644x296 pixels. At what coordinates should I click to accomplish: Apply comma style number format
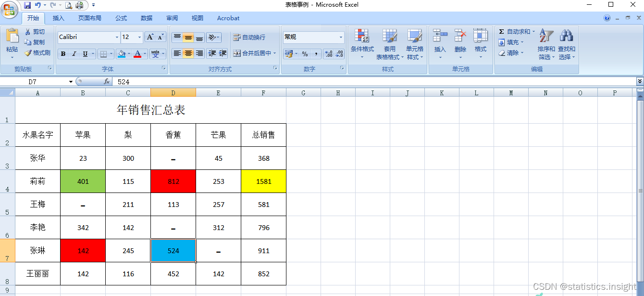pyautogui.click(x=316, y=54)
